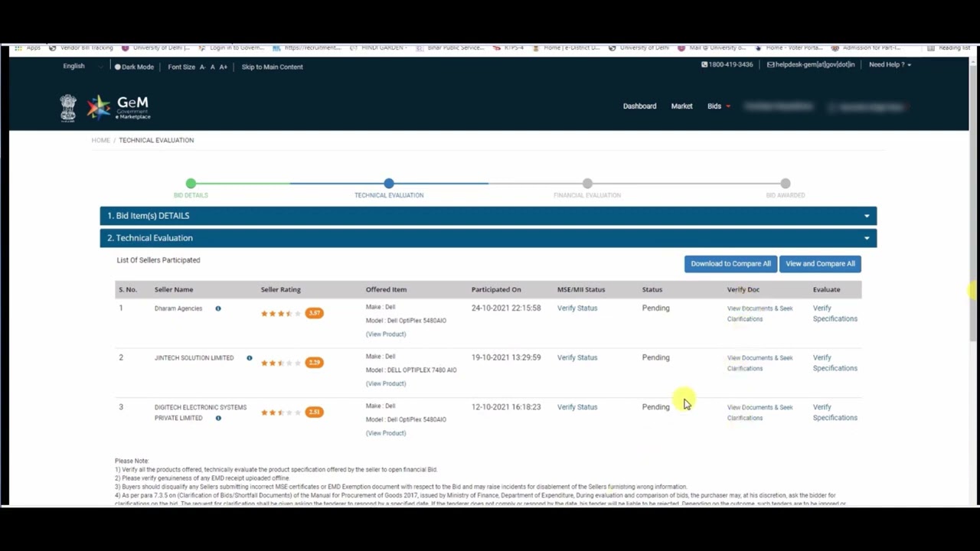This screenshot has width=980, height=551.
Task: Click Verify Specifications for Dharam Agencies
Action: (x=835, y=313)
